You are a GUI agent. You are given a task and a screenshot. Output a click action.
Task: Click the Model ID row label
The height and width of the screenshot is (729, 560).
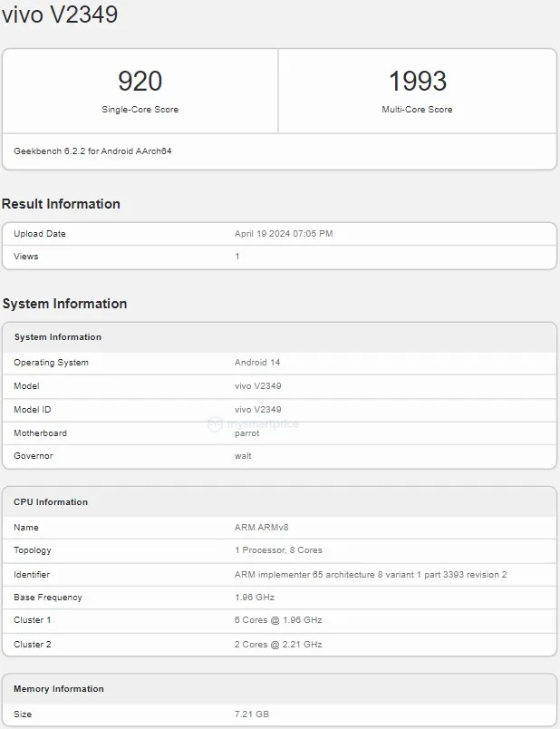pos(33,410)
